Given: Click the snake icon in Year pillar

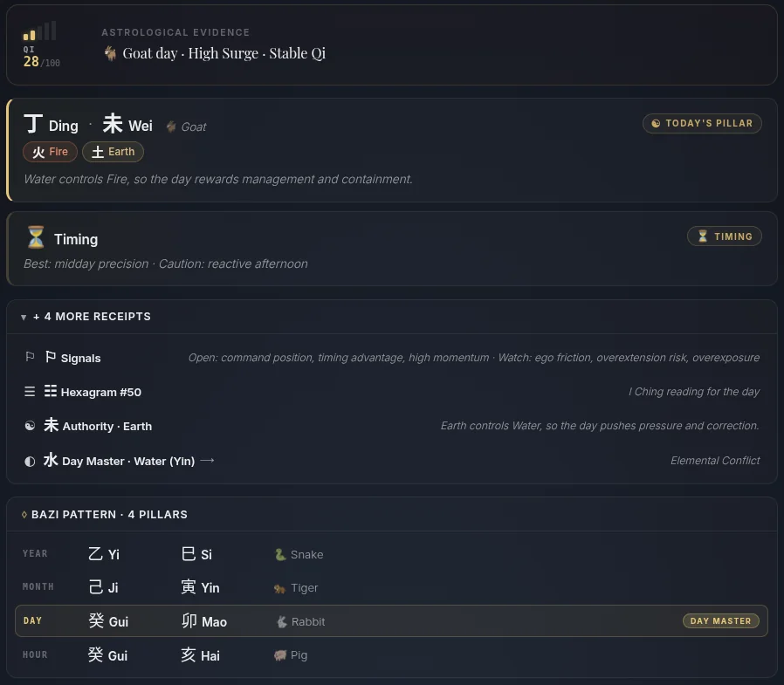Looking at the screenshot, I should tap(280, 555).
